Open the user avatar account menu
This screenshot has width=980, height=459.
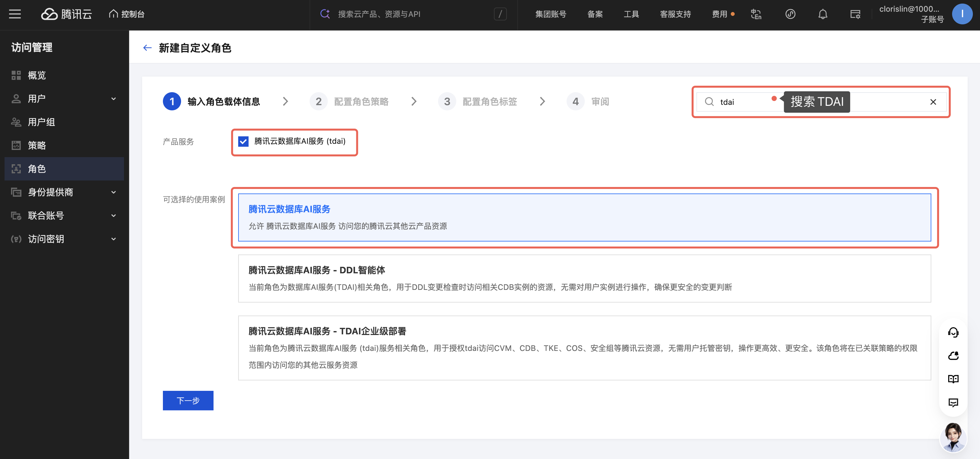pyautogui.click(x=962, y=14)
